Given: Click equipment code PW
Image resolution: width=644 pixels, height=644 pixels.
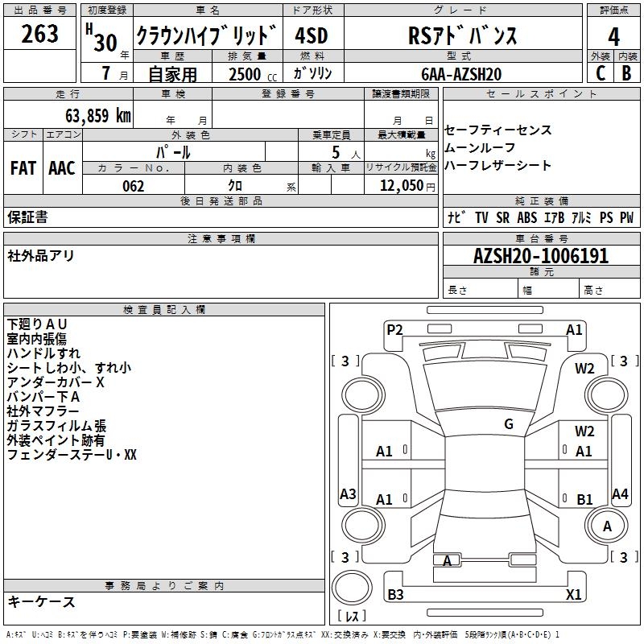Looking at the screenshot, I should pos(627,217).
